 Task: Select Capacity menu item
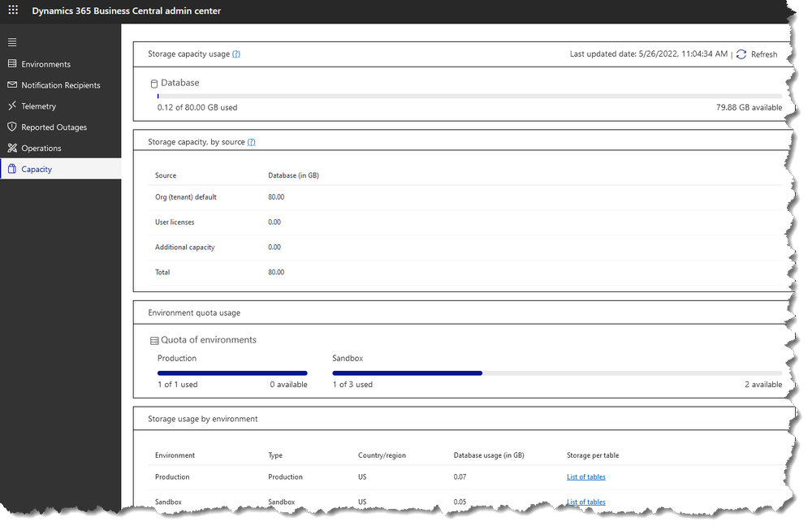point(61,169)
